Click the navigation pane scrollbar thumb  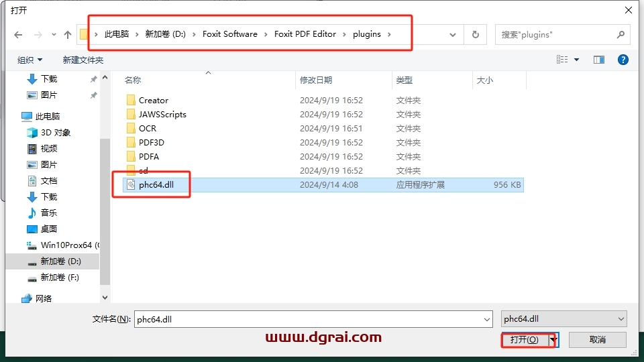point(105,211)
